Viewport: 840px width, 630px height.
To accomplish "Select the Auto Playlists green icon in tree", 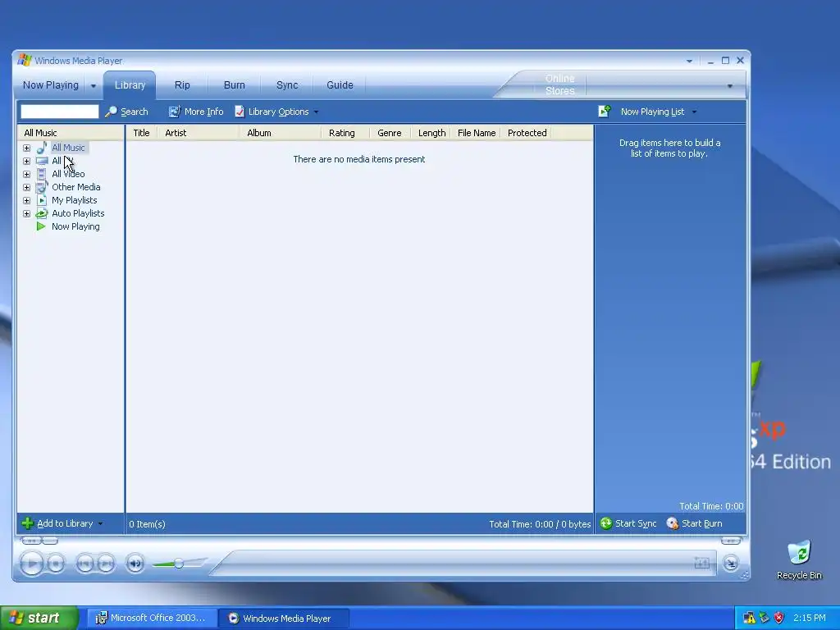I will pos(41,213).
